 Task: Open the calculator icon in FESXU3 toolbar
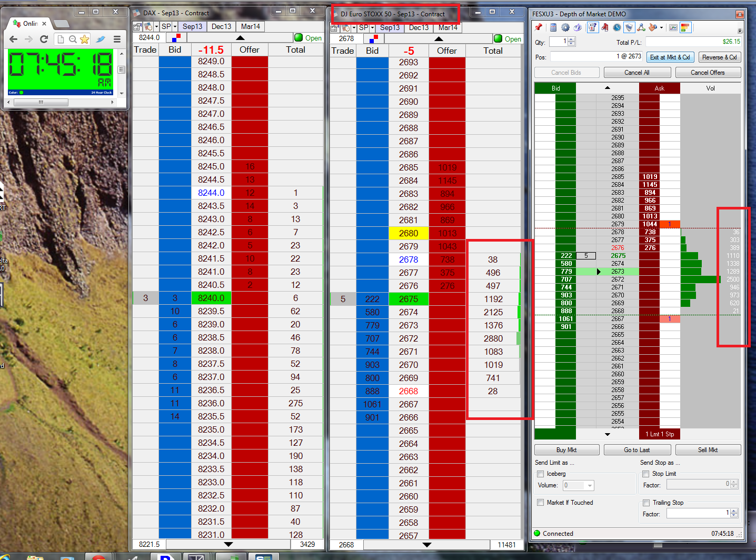click(x=553, y=27)
